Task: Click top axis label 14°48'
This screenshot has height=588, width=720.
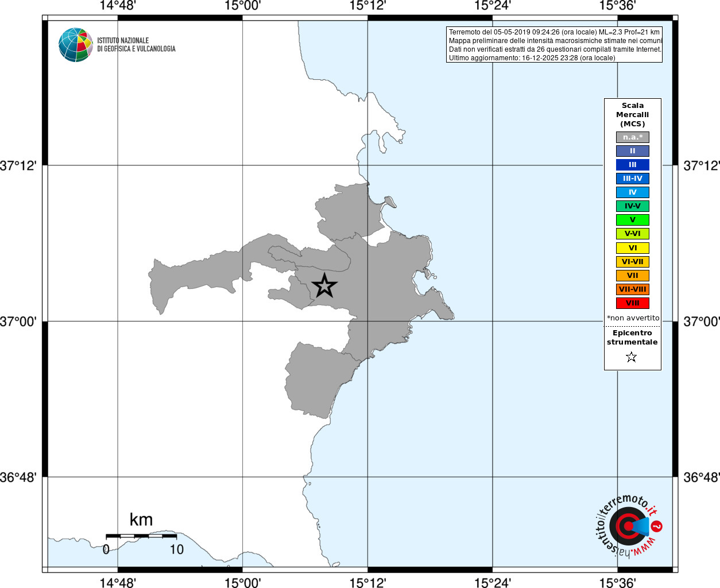Action: (118, 6)
